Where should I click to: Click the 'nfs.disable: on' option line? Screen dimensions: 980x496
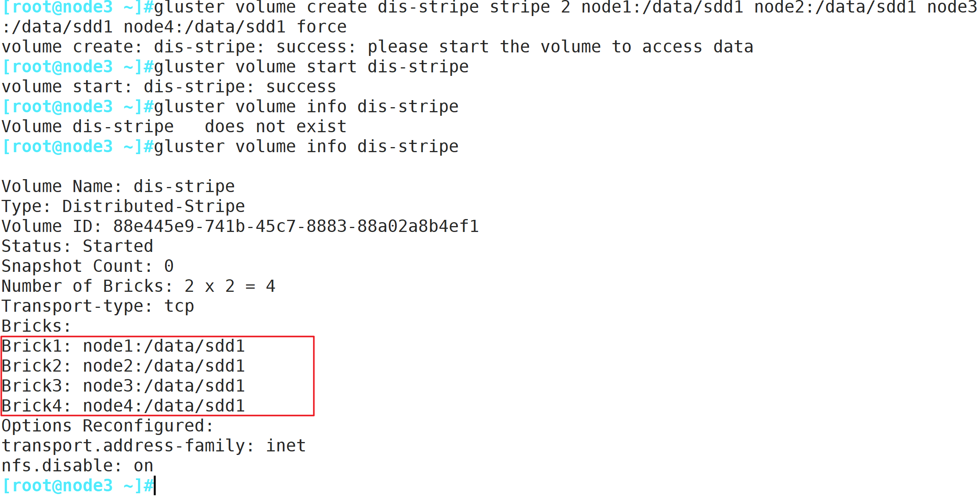pyautogui.click(x=77, y=466)
